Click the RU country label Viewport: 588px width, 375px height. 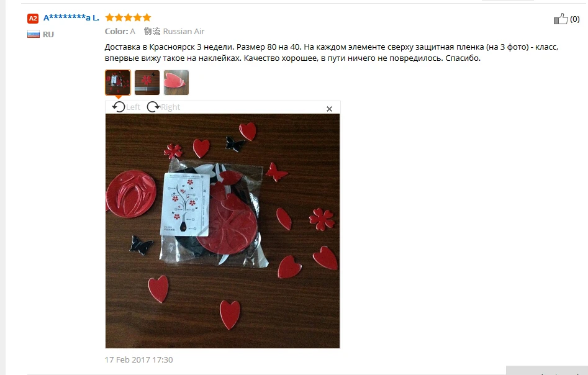pyautogui.click(x=48, y=35)
